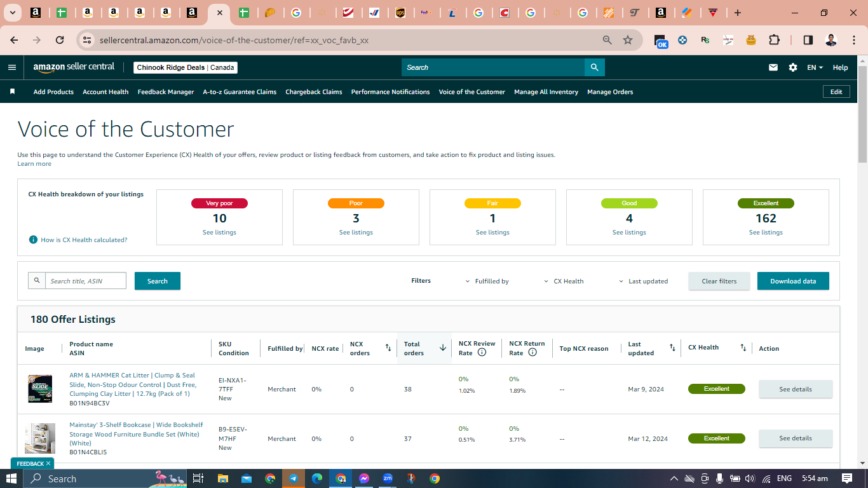Open ARM & HAMMER Cat Litter product link
The width and height of the screenshot is (868, 488).
click(x=133, y=384)
